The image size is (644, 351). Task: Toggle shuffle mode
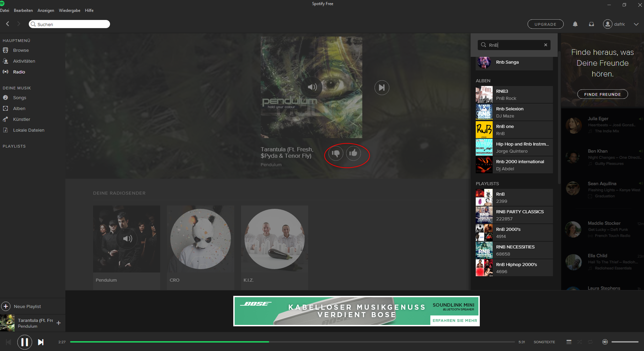(580, 342)
